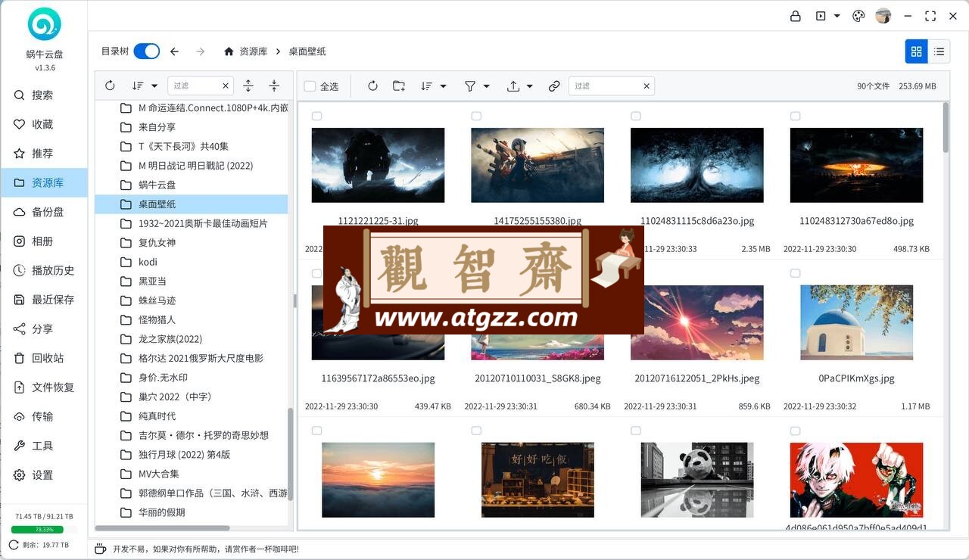Screen dimensions: 969x560
Task: Open the user avatar in the title bar
Action: coord(883,16)
